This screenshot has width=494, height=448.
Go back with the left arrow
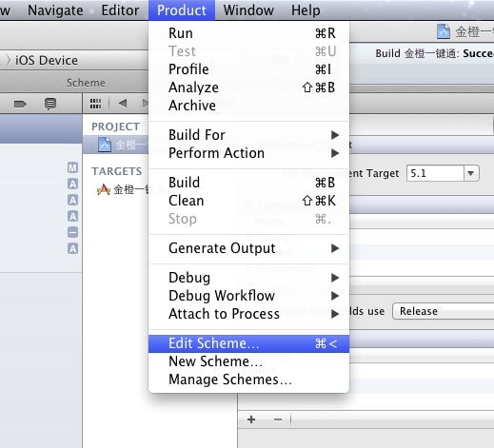(123, 103)
